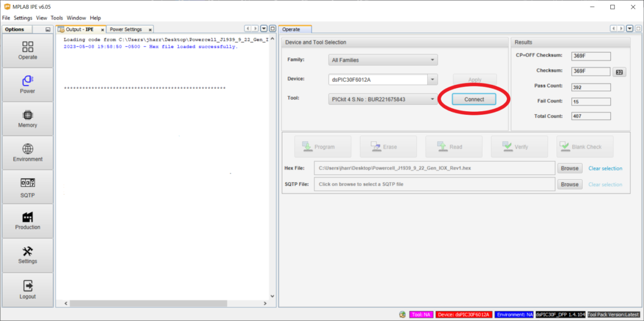Click the Connect button
Screen dimensions: 644x321
[474, 99]
